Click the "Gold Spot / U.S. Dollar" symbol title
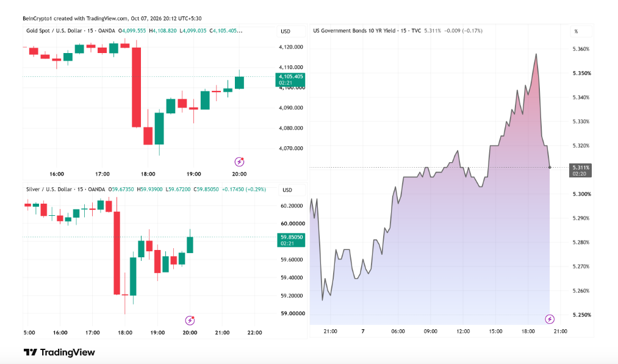Screen dimensions: 618x364 pyautogui.click(x=54, y=30)
